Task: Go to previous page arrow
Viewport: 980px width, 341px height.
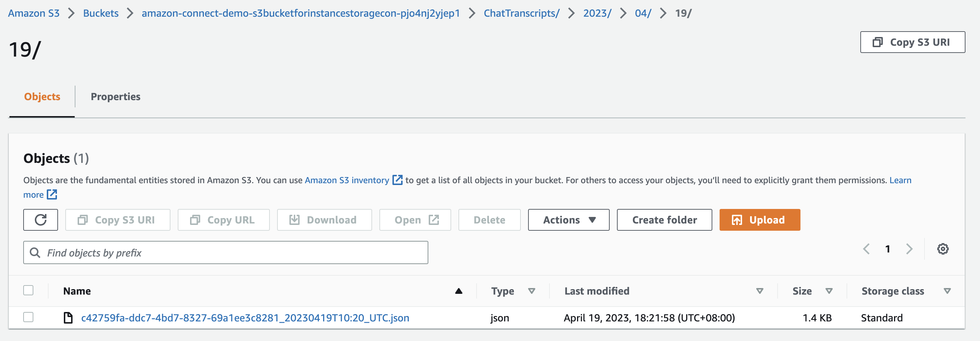Action: [866, 249]
